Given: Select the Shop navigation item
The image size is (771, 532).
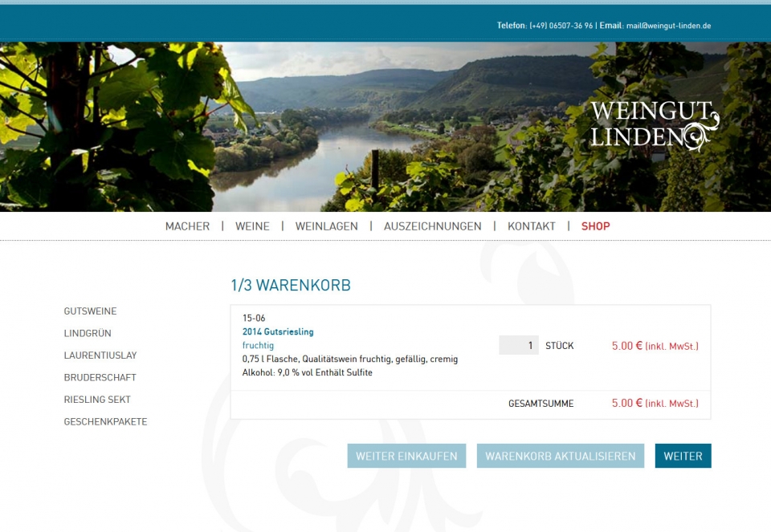Looking at the screenshot, I should pos(595,226).
